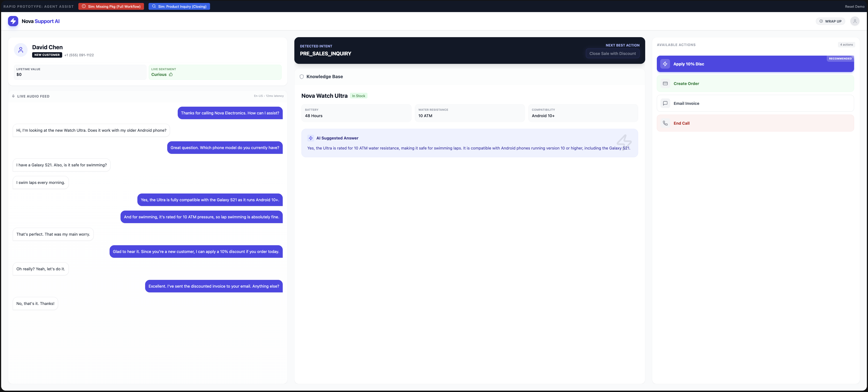
Task: Select the customer's Galaxy S21 message bubble
Action: (62, 165)
